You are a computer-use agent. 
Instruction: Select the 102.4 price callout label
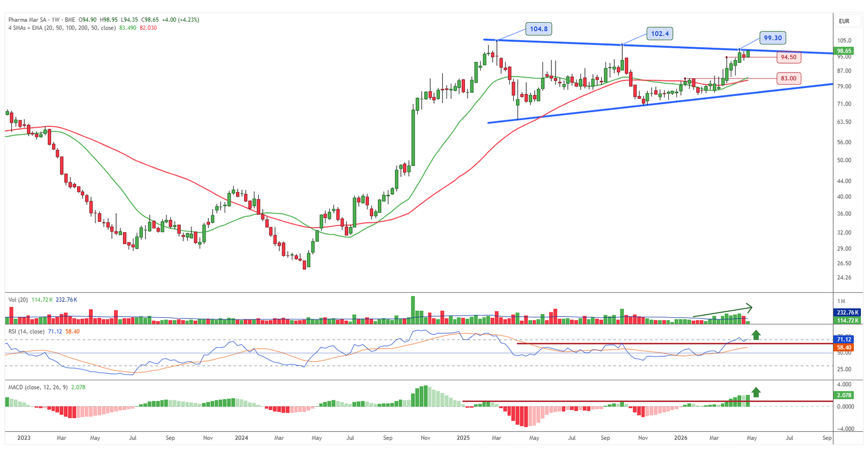tap(660, 34)
